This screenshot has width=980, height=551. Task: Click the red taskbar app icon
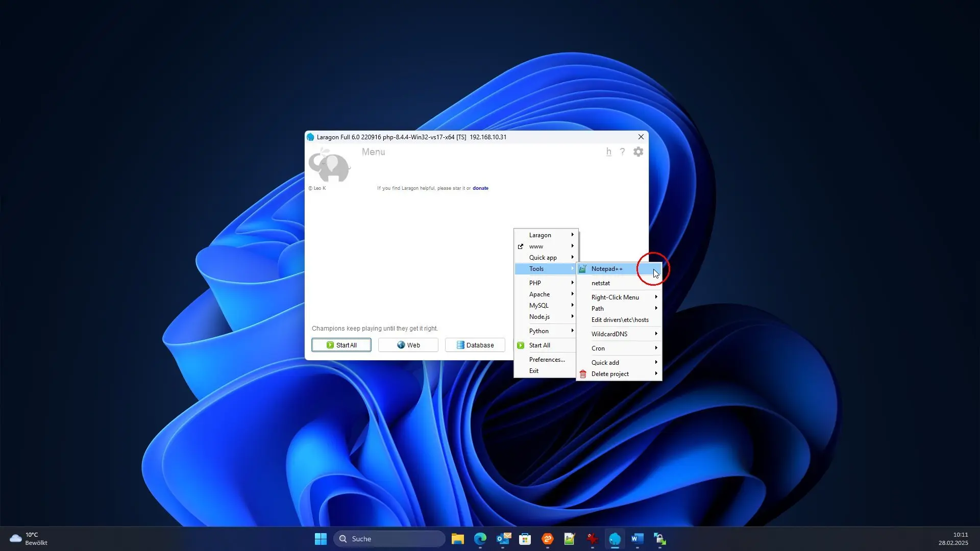coord(593,539)
